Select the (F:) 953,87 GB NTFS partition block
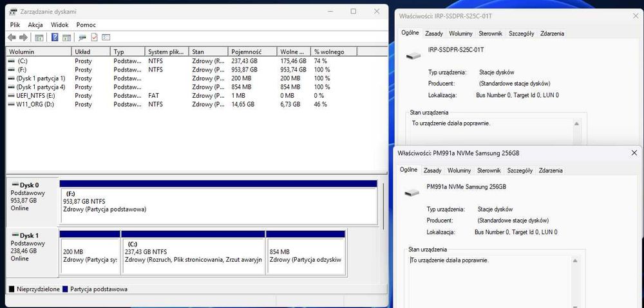The width and height of the screenshot is (644, 308). coord(218,203)
